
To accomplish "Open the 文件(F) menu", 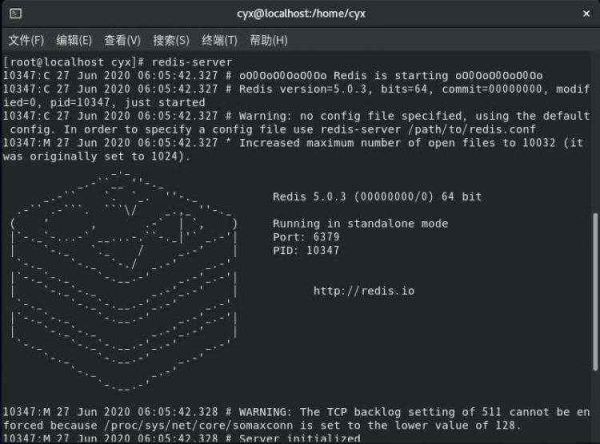I will 26,40.
